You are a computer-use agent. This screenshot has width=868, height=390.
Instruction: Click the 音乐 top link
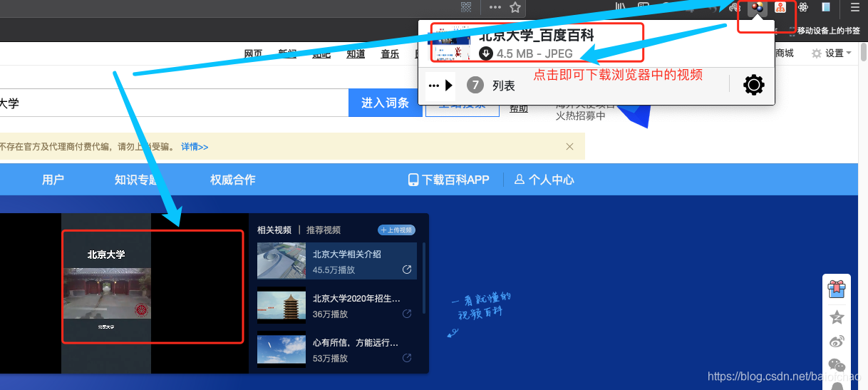[x=390, y=53]
